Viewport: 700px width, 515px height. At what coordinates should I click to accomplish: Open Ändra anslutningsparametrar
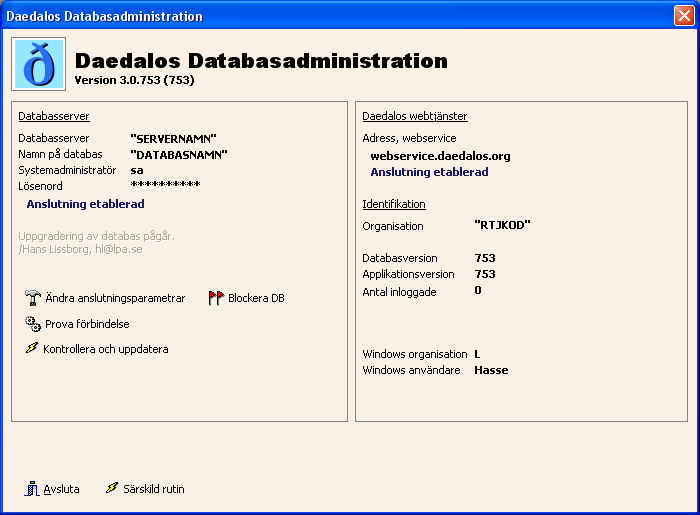[x=115, y=298]
